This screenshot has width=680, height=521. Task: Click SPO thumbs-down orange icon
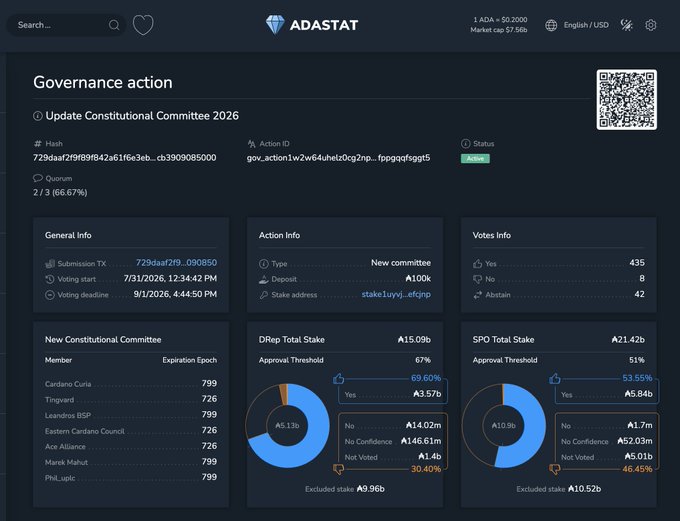pos(555,469)
